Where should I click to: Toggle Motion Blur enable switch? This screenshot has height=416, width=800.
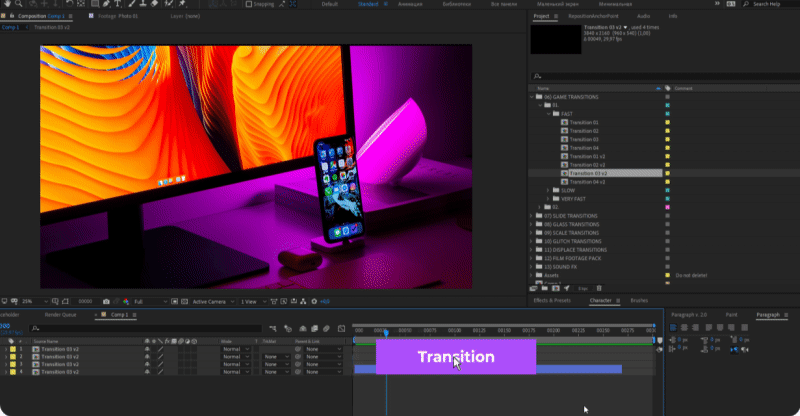pyautogui.click(x=327, y=328)
